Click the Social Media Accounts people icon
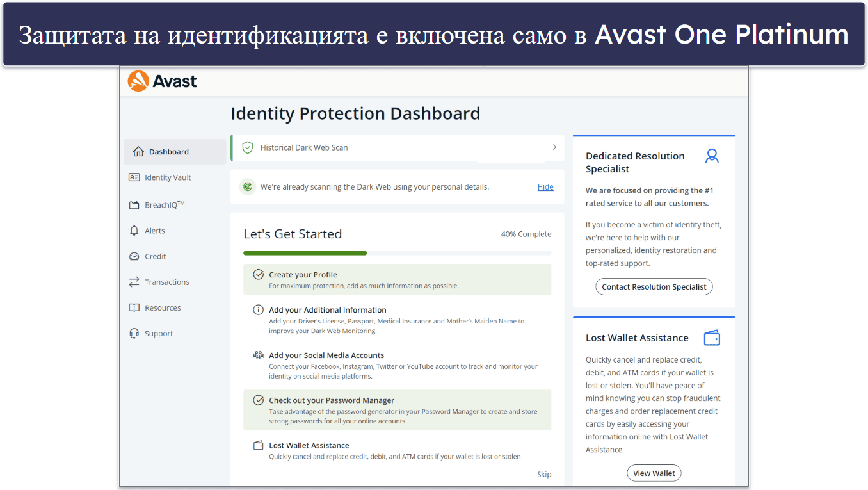Image resolution: width=868 pixels, height=490 pixels. coord(259,355)
